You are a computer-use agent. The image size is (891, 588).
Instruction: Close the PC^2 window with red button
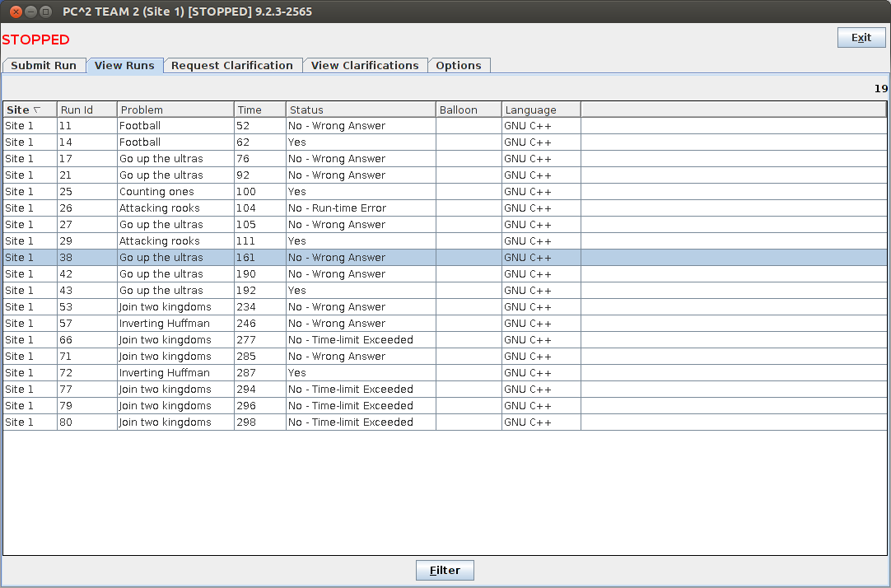[x=14, y=12]
